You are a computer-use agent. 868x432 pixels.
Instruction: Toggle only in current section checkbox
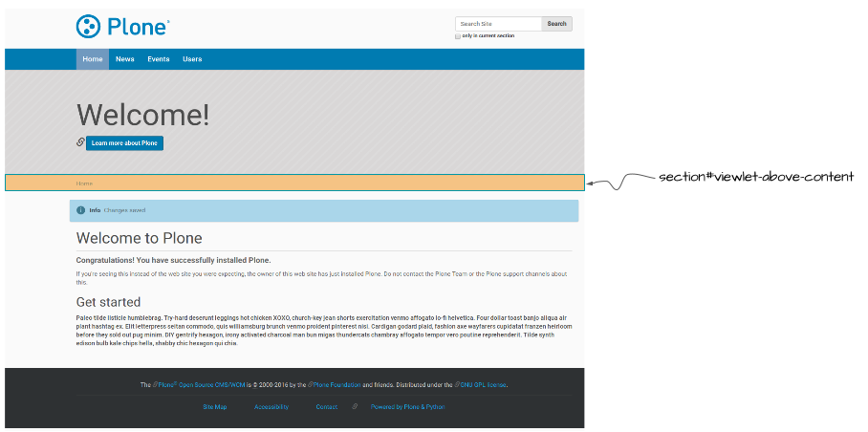(x=458, y=36)
